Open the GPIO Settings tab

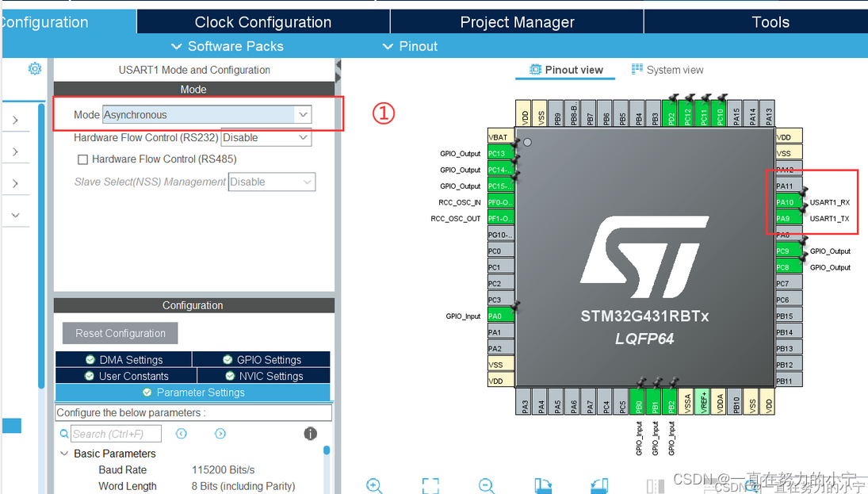[x=262, y=359]
